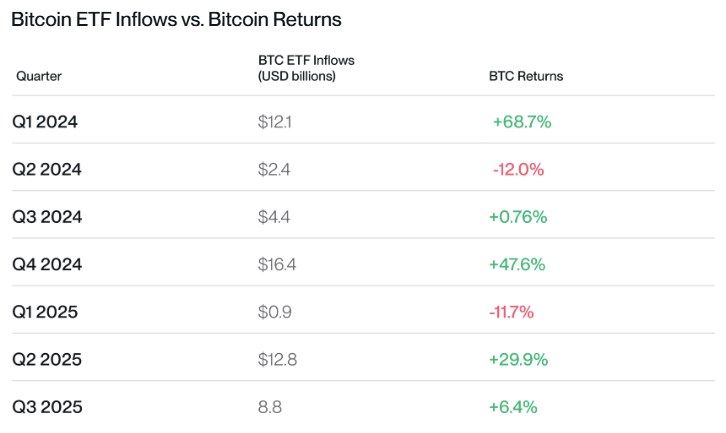Click the +47.6% return value
The height and width of the screenshot is (433, 726).
pos(517,265)
